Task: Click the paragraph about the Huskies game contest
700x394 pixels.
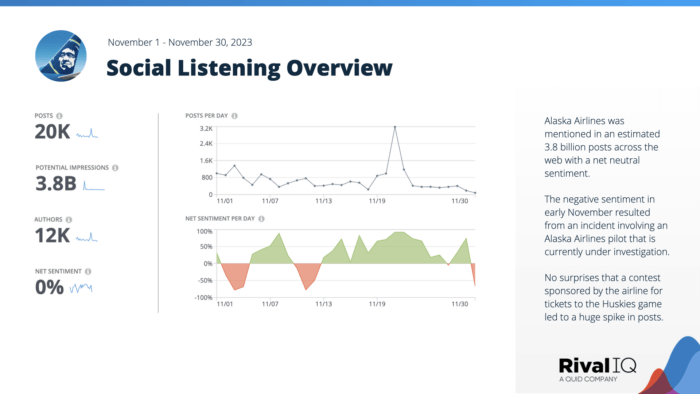Action: pos(604,297)
